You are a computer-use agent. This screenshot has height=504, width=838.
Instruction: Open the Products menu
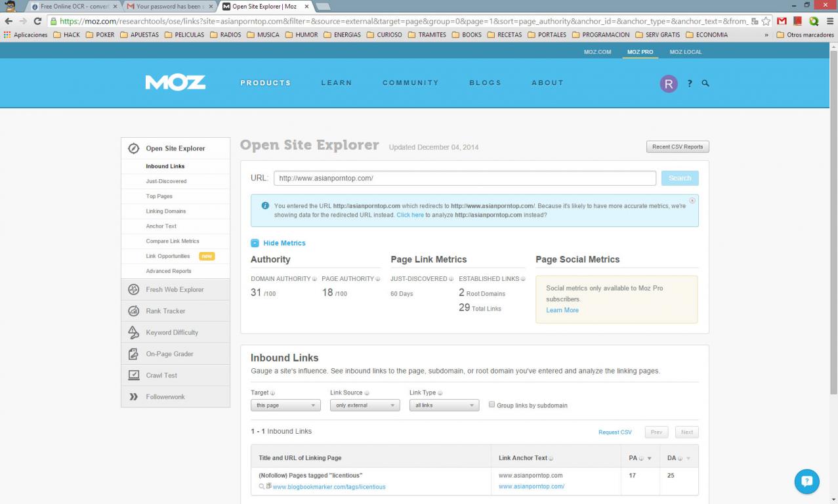pyautogui.click(x=266, y=83)
